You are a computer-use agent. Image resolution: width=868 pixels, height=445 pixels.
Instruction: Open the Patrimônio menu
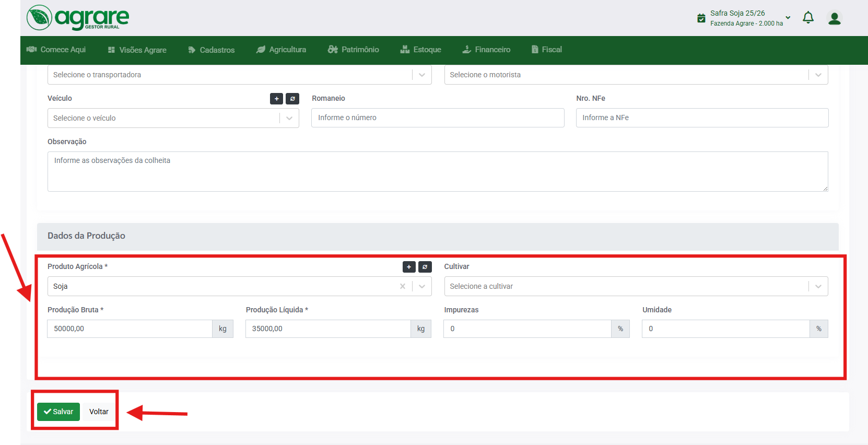click(x=353, y=50)
